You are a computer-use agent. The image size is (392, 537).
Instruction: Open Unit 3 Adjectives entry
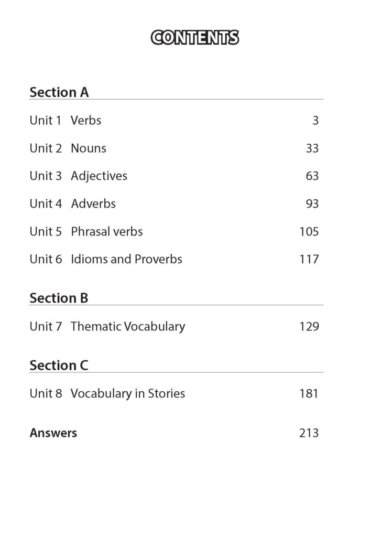(x=78, y=176)
